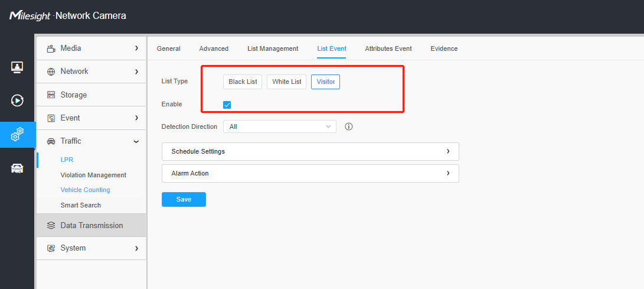Click the Detection Direction label
The image size is (644, 289).
pos(189,126)
